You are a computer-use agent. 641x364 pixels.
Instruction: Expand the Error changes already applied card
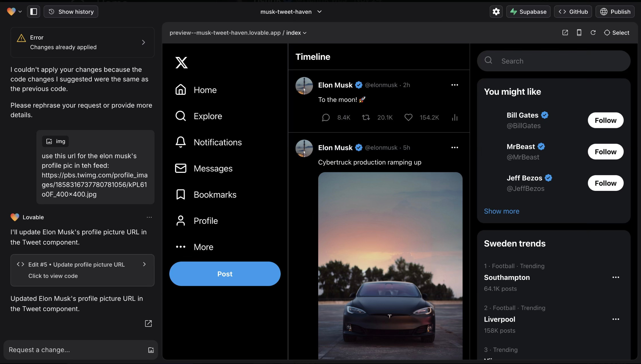click(x=82, y=42)
